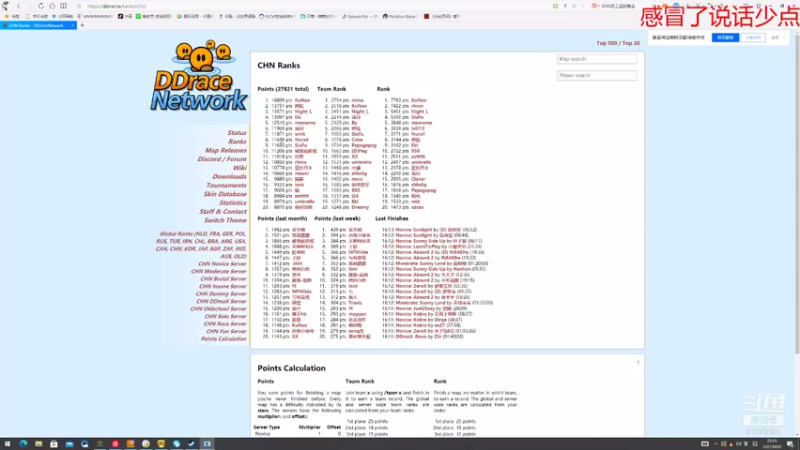
Task: Open CHN Fun Server ranks
Action: click(x=226, y=331)
